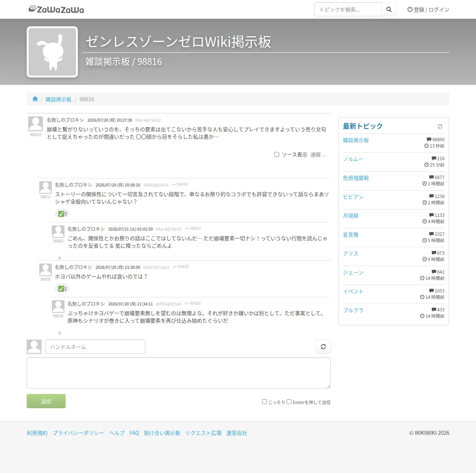Click the timestamp 2026/07/21 (火) 01:01:50
This screenshot has height=473, width=476.
click(130, 229)
